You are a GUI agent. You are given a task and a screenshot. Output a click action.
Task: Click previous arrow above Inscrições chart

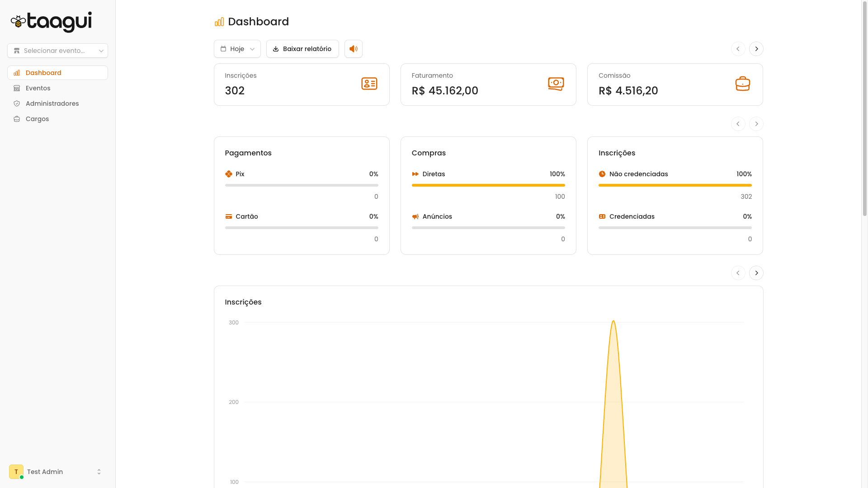[738, 273]
